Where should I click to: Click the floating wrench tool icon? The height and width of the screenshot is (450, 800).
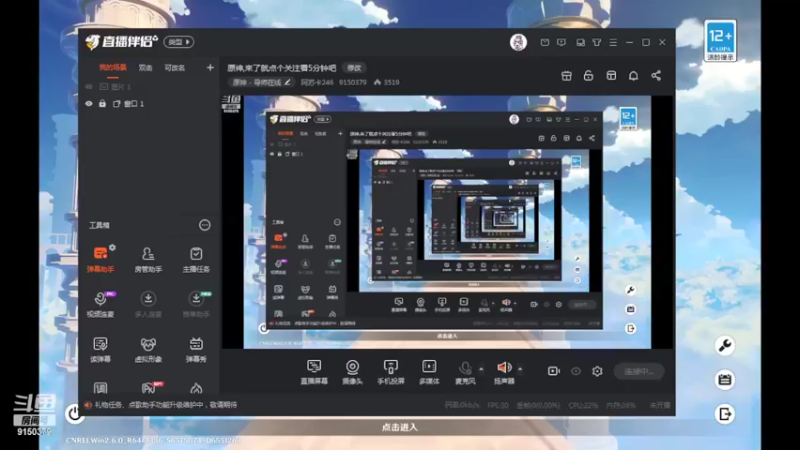[724, 345]
